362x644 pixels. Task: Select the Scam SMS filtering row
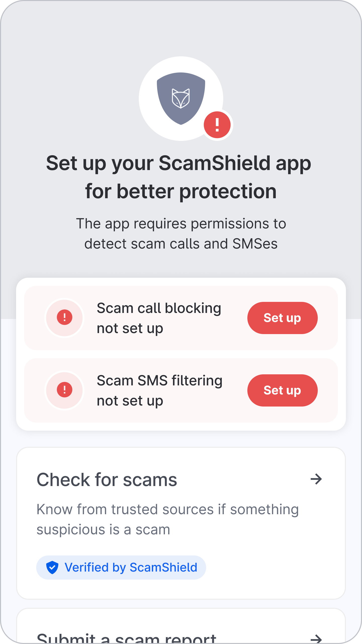181,390
